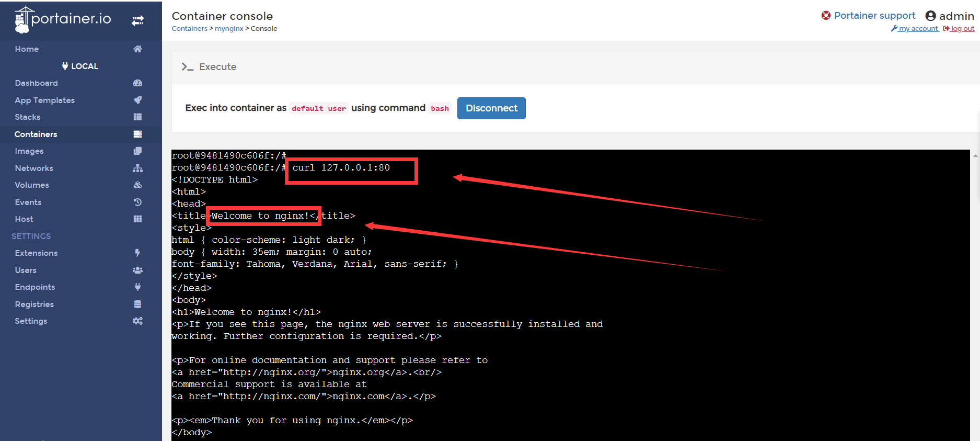Click the Registries database icon

click(x=137, y=304)
